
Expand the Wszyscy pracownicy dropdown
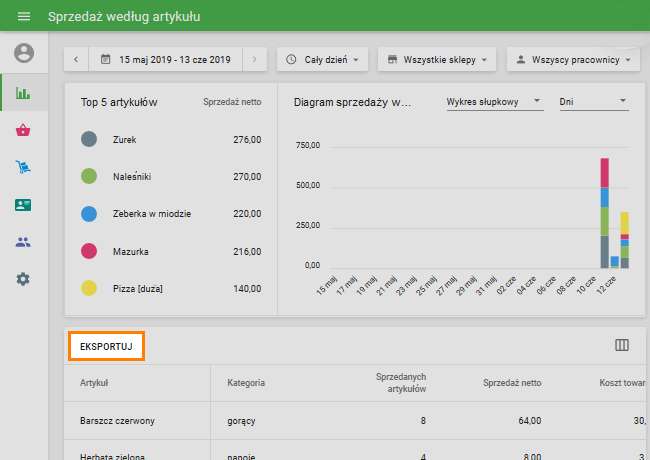[x=573, y=60]
